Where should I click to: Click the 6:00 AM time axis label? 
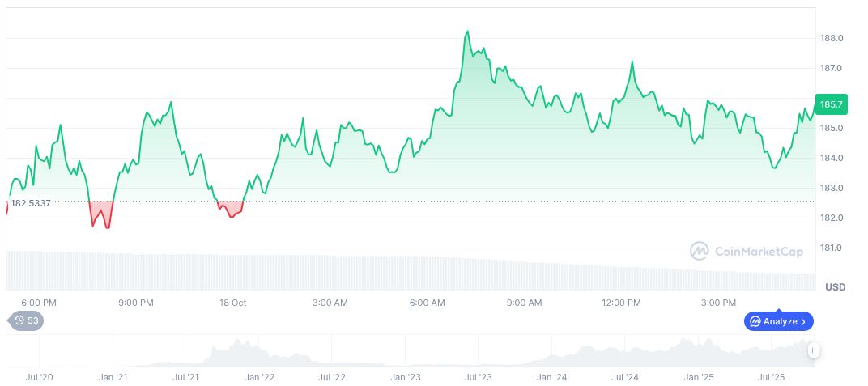pyautogui.click(x=427, y=303)
